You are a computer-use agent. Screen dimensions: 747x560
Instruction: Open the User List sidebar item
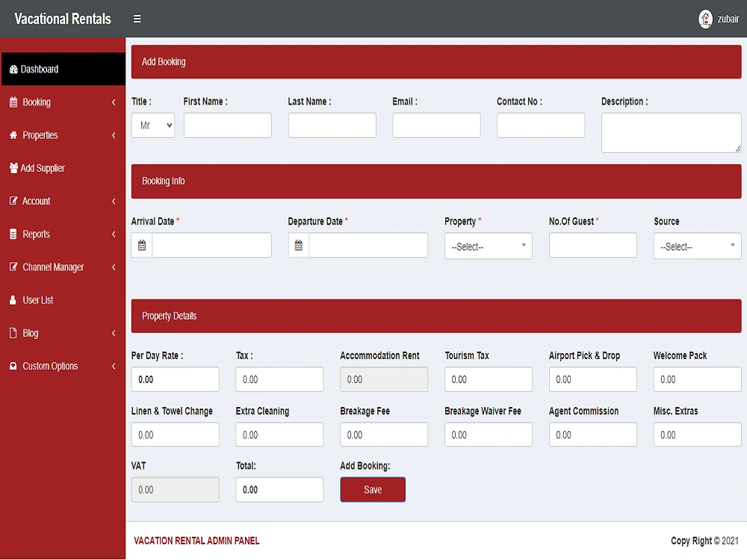(63, 300)
